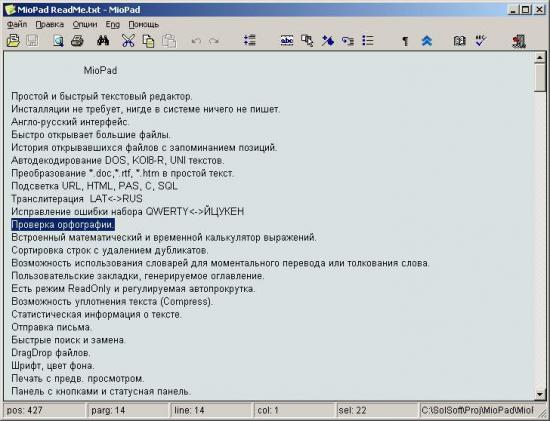The image size is (550, 421).
Task: Click line Подсветка URL, HTML, PAS, C, SQL
Action: (95, 186)
